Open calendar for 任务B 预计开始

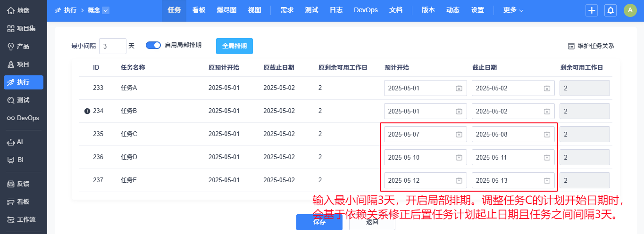coord(459,111)
